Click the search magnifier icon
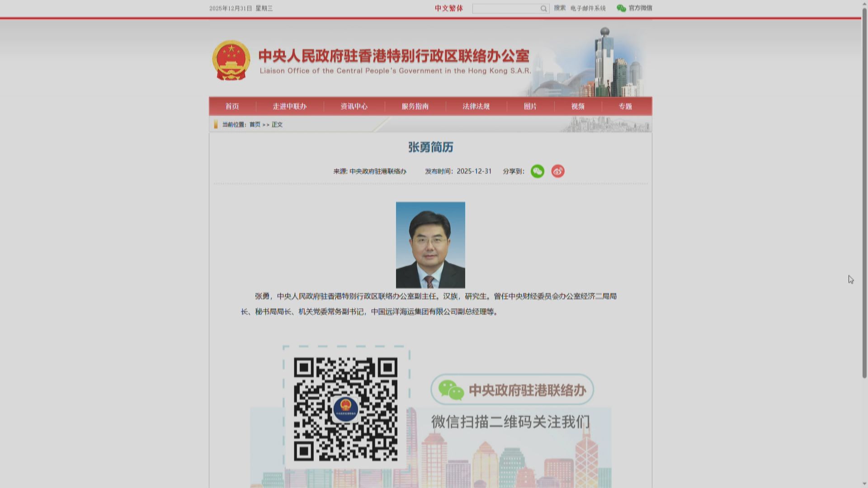 coord(543,9)
